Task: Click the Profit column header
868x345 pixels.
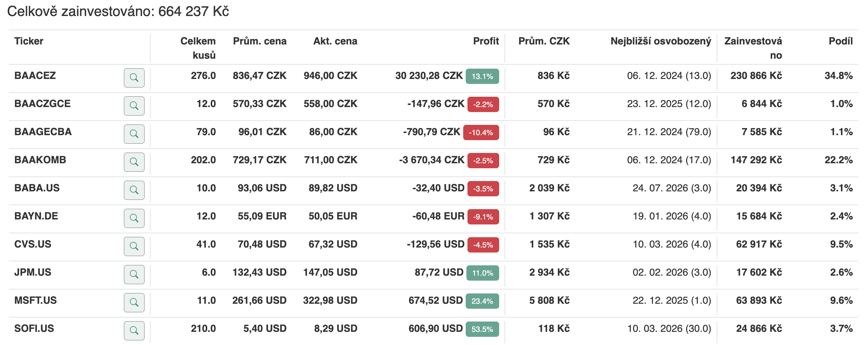Action: tap(486, 41)
